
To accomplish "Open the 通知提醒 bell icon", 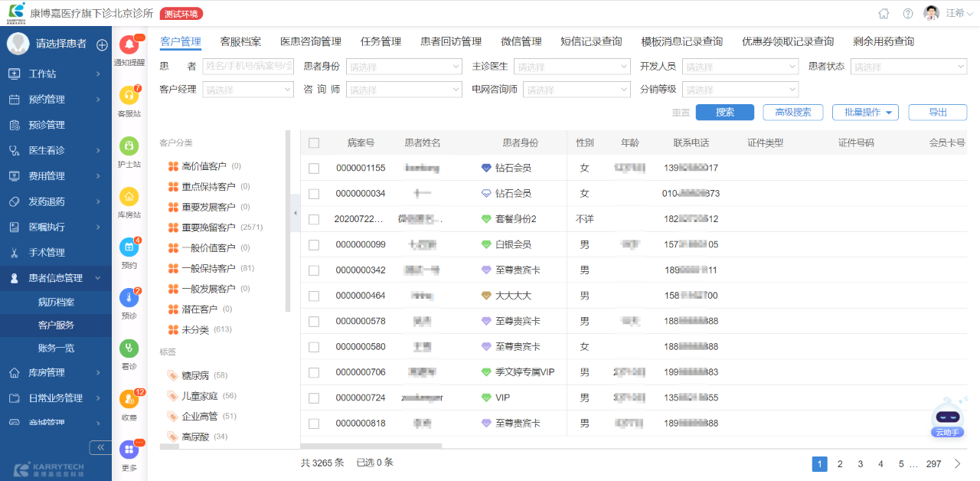I will point(129,47).
